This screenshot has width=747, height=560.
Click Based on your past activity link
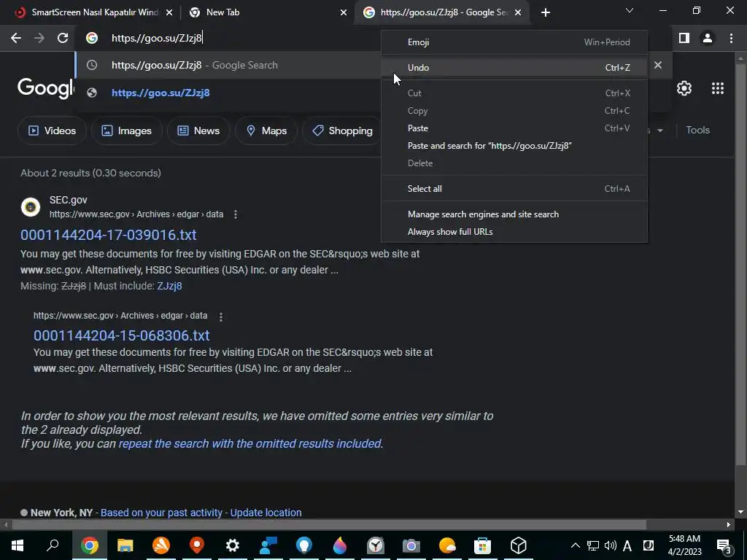(x=161, y=513)
